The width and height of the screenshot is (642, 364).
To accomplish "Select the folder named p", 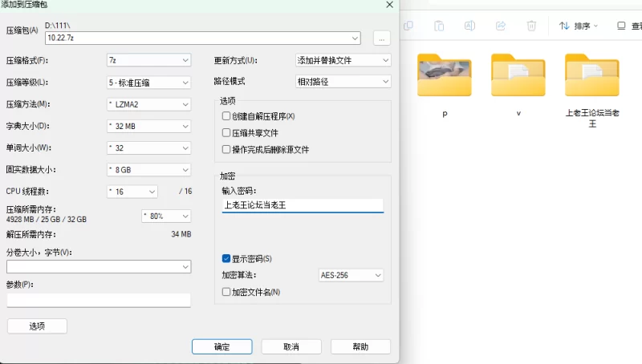I will pyautogui.click(x=444, y=78).
